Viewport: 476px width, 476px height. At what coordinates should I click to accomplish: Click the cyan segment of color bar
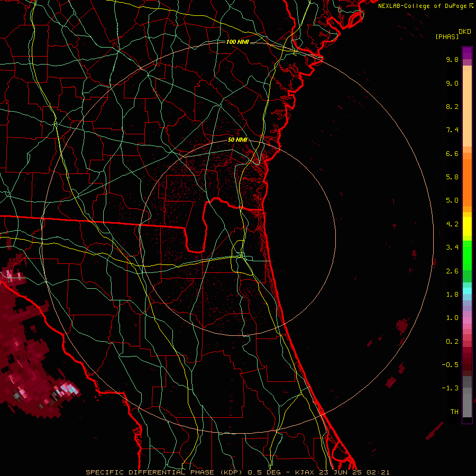(x=467, y=290)
